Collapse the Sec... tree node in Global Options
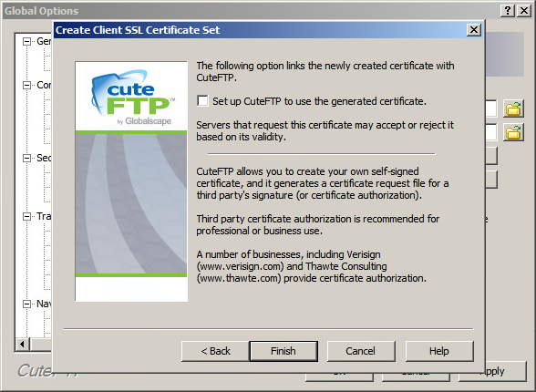Image resolution: width=536 pixels, height=392 pixels. coord(26,158)
